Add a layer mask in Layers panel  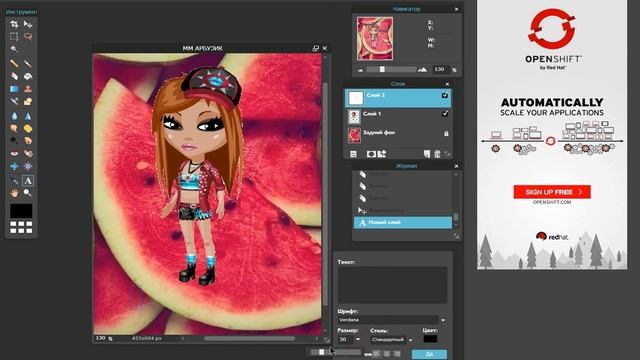tap(371, 154)
